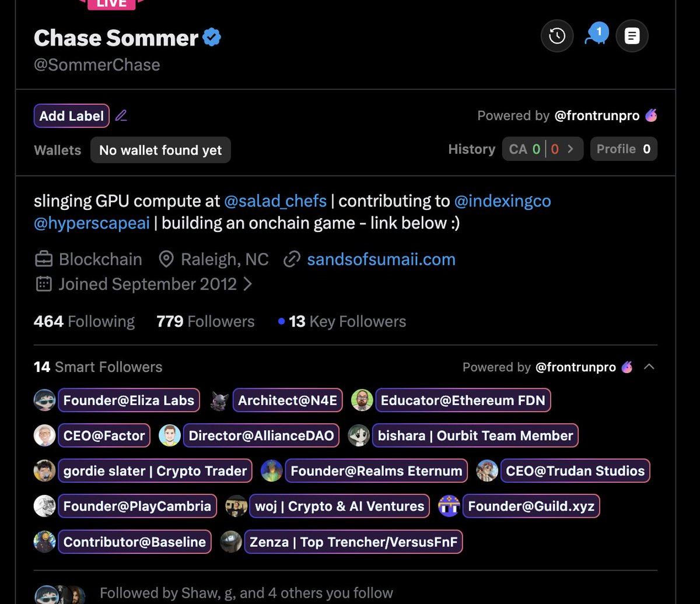Click gordie slater | Crypto Trader tag
700x604 pixels.
pyautogui.click(x=155, y=470)
